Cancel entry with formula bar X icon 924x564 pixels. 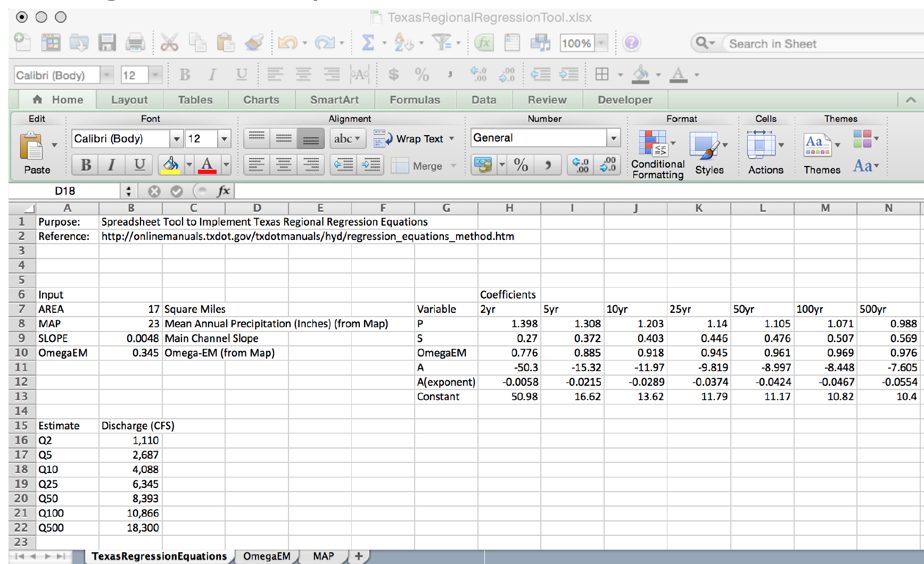pyautogui.click(x=154, y=191)
